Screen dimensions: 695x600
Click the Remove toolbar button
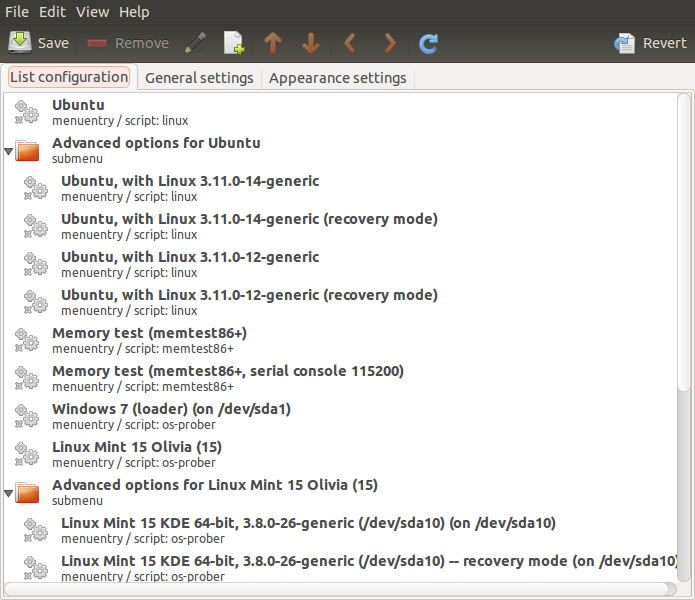coord(128,43)
